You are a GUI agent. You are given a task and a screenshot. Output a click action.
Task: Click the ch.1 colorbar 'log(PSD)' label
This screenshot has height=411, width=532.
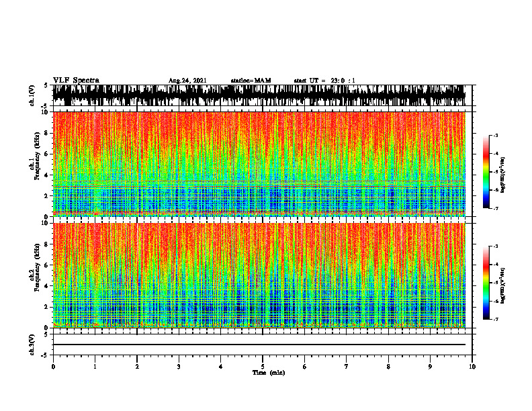coord(503,175)
